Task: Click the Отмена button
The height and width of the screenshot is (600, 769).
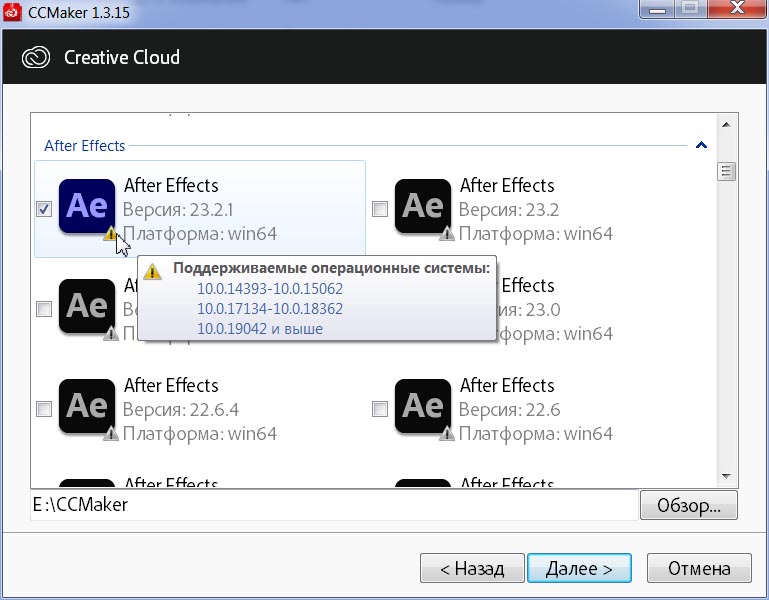Action: [699, 568]
